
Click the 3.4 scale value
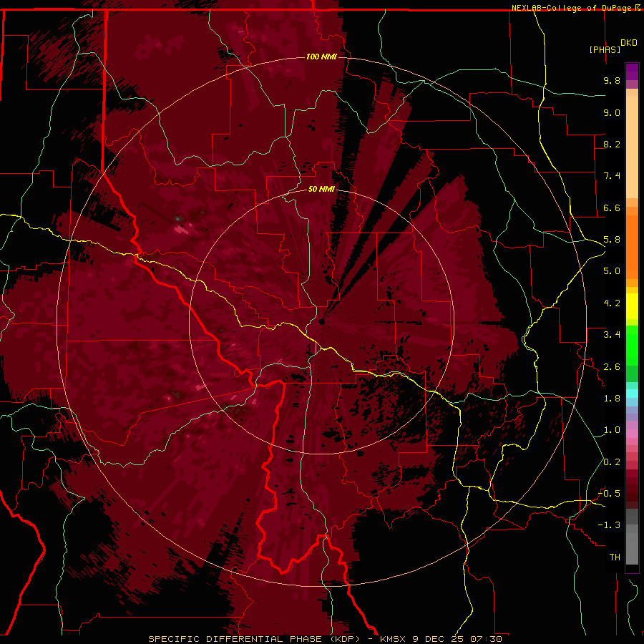click(x=612, y=335)
